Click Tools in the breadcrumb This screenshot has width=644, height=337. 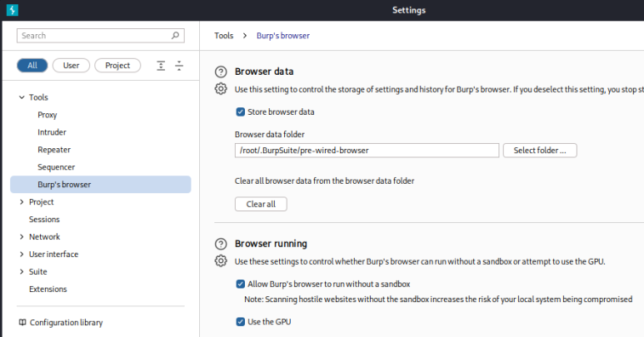[x=224, y=36]
